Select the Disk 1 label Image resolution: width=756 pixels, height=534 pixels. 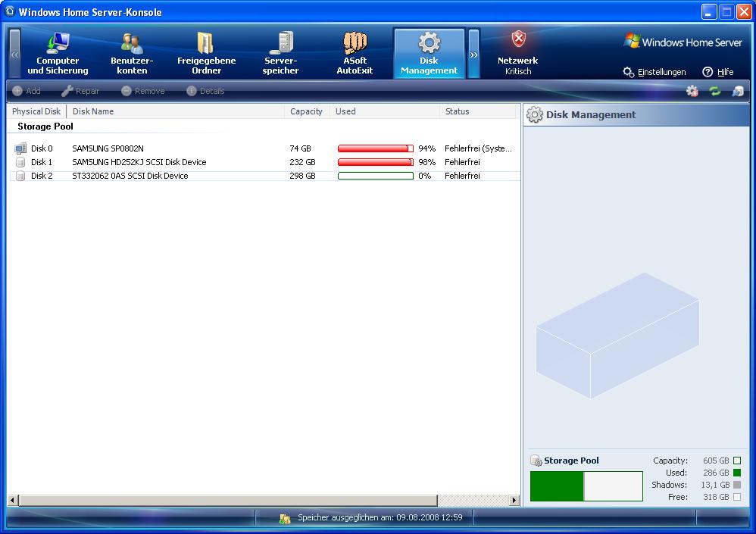tap(42, 162)
